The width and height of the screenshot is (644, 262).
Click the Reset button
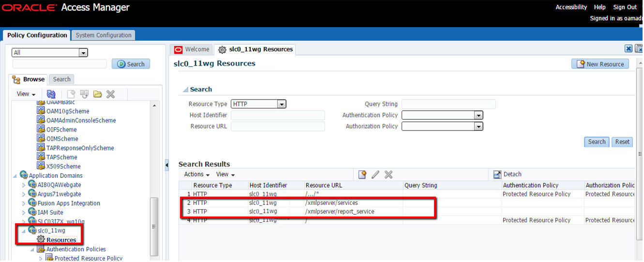622,142
